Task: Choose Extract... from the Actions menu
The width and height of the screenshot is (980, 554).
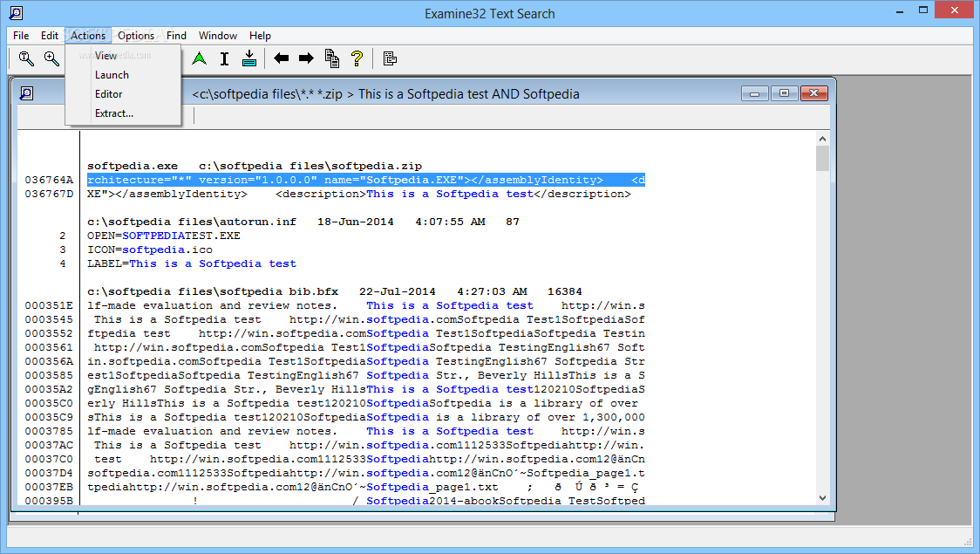Action: 123,113
